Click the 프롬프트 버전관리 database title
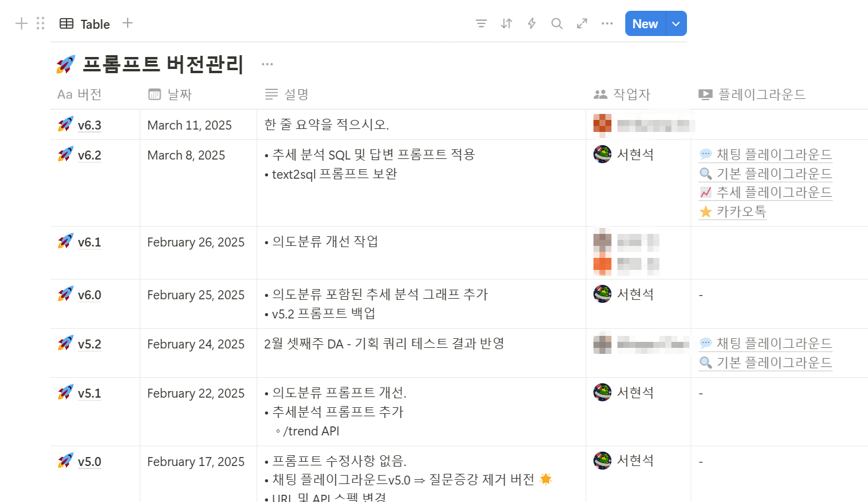This screenshot has height=502, width=868. point(163,64)
